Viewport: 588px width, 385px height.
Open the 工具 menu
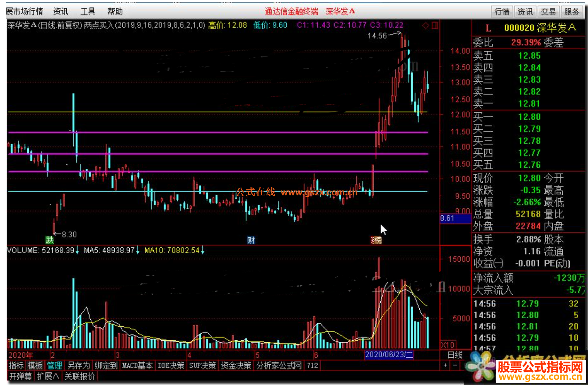pyautogui.click(x=88, y=11)
